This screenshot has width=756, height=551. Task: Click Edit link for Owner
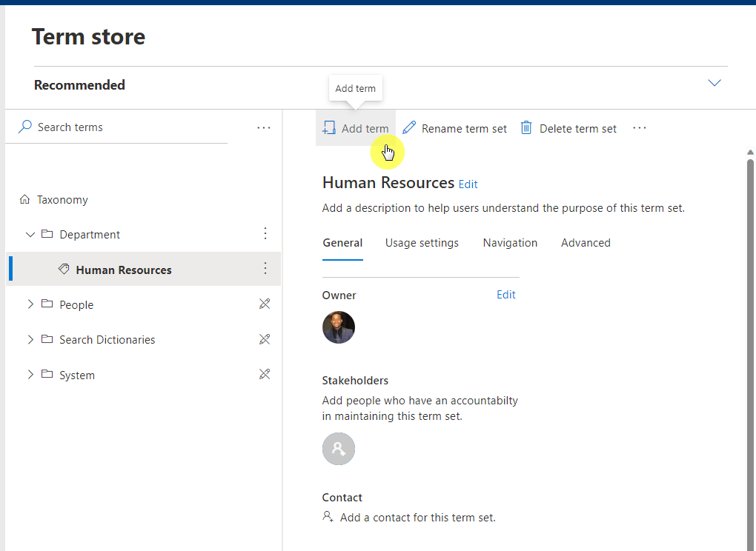[x=505, y=295]
